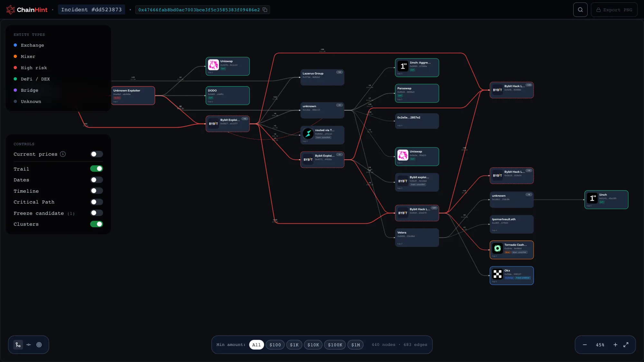Click the Unknown legend entry
Viewport: 644px width, 362px height.
coord(27,102)
